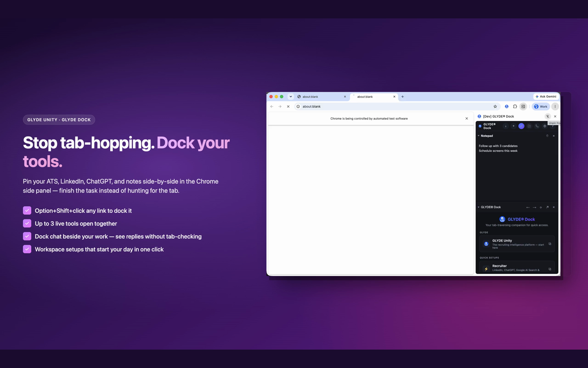The height and width of the screenshot is (368, 588).
Task: Switch to the first about:blank tab
Action: coord(322,97)
